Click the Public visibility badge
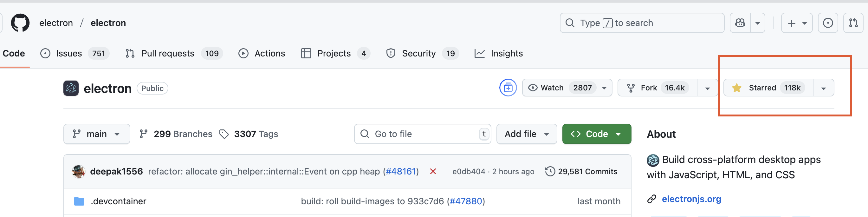The width and height of the screenshot is (868, 217). (x=152, y=88)
